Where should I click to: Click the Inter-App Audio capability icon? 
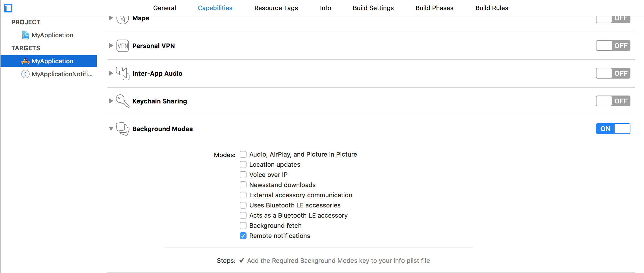pyautogui.click(x=122, y=73)
